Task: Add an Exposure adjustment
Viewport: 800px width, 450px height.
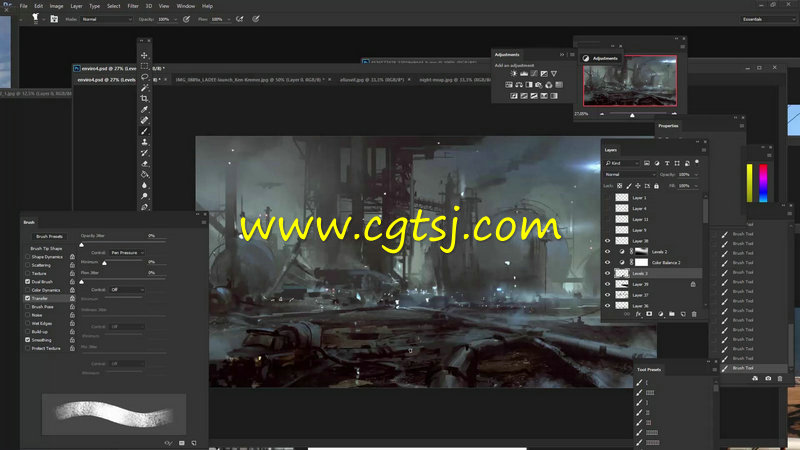Action: tap(544, 74)
